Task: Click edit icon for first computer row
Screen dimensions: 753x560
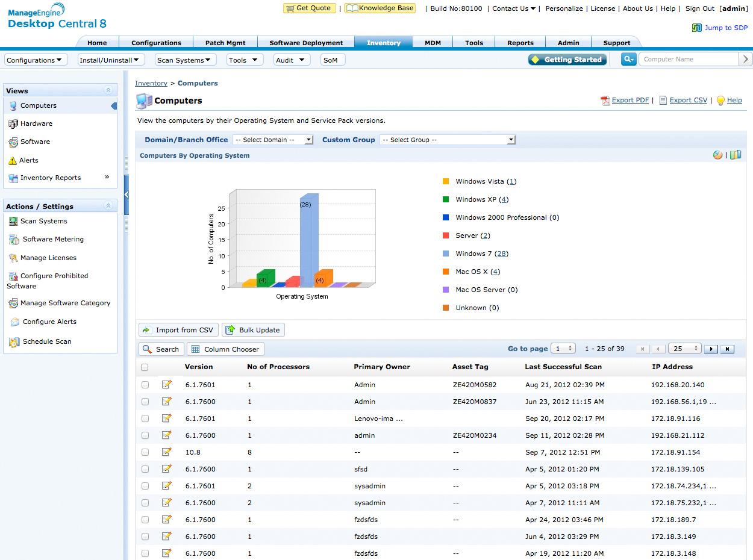Action: [x=167, y=385]
